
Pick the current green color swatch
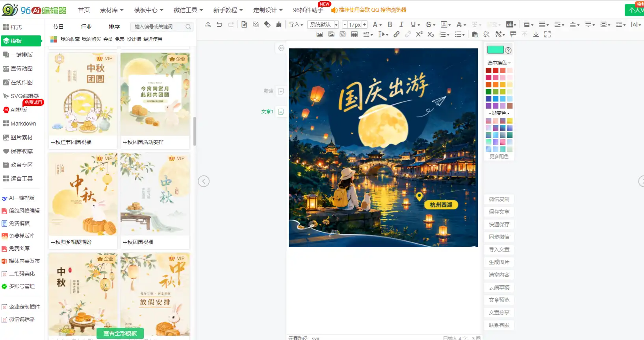tap(495, 50)
